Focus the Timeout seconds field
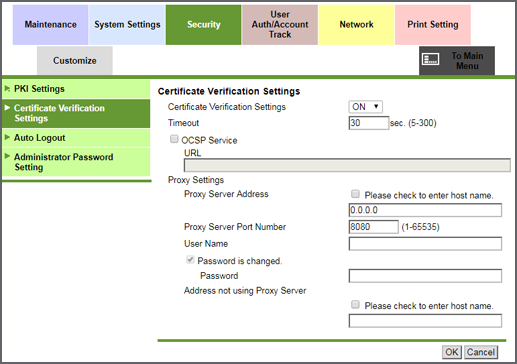The height and width of the screenshot is (364, 517). click(x=369, y=123)
